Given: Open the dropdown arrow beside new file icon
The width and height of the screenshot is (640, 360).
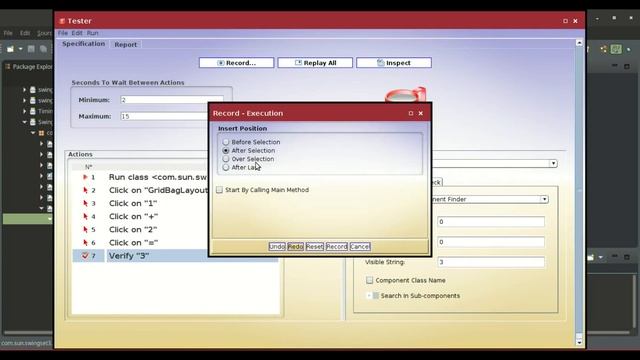Looking at the screenshot, I should [x=20, y=49].
